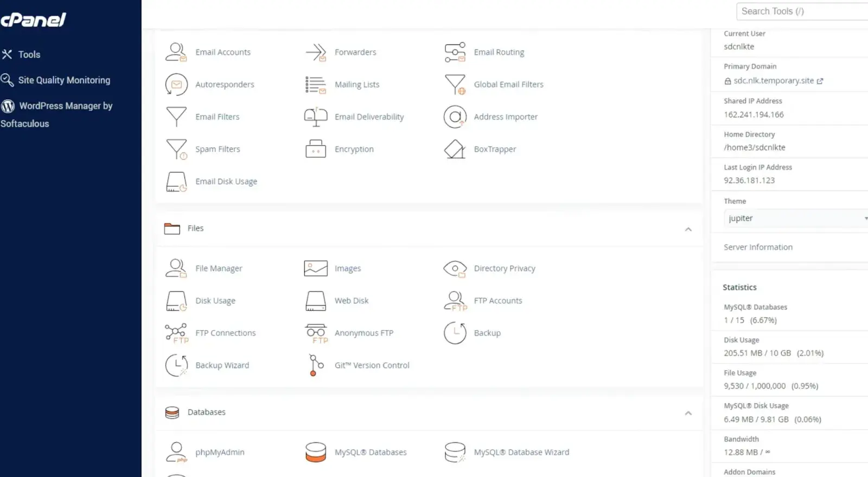Image resolution: width=868 pixels, height=477 pixels.
Task: Click the home directory /home3/sdcnlkte
Action: tap(755, 147)
